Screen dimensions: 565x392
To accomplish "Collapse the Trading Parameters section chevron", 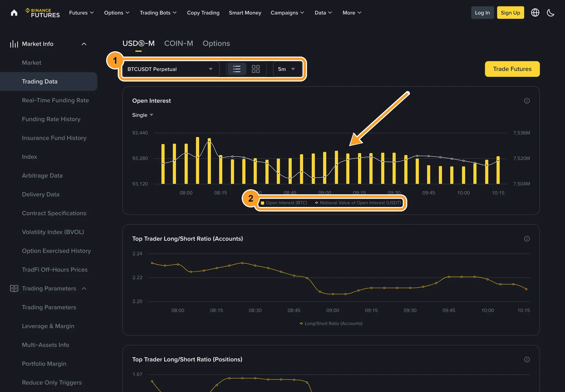I will coord(84,289).
